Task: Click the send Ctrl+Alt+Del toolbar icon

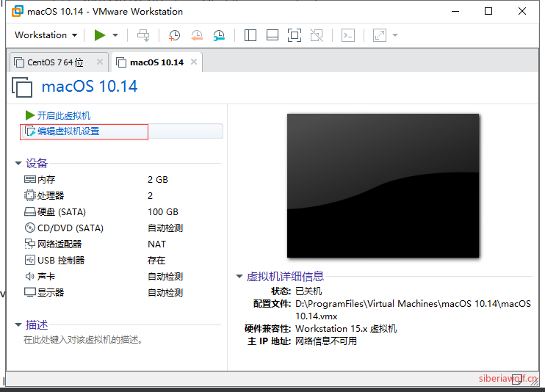Action: (x=143, y=35)
